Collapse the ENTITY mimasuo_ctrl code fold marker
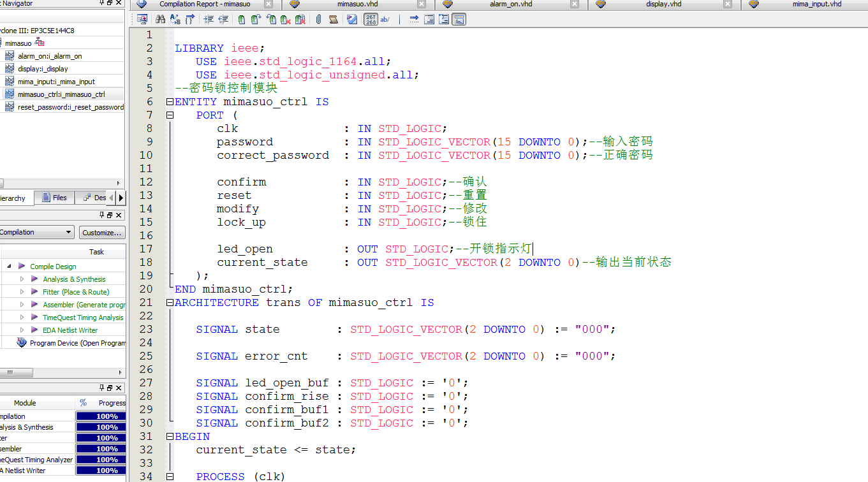 coord(170,102)
